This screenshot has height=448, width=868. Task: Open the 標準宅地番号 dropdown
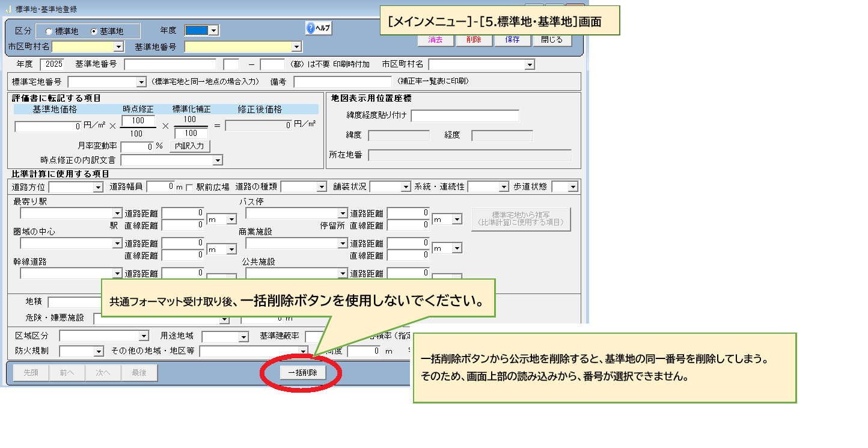pyautogui.click(x=141, y=82)
